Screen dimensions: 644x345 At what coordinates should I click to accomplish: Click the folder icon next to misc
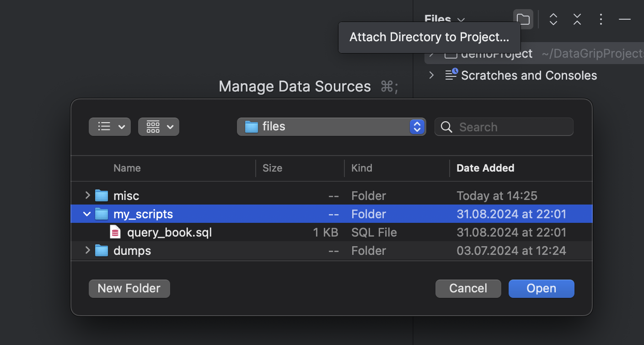pyautogui.click(x=101, y=195)
